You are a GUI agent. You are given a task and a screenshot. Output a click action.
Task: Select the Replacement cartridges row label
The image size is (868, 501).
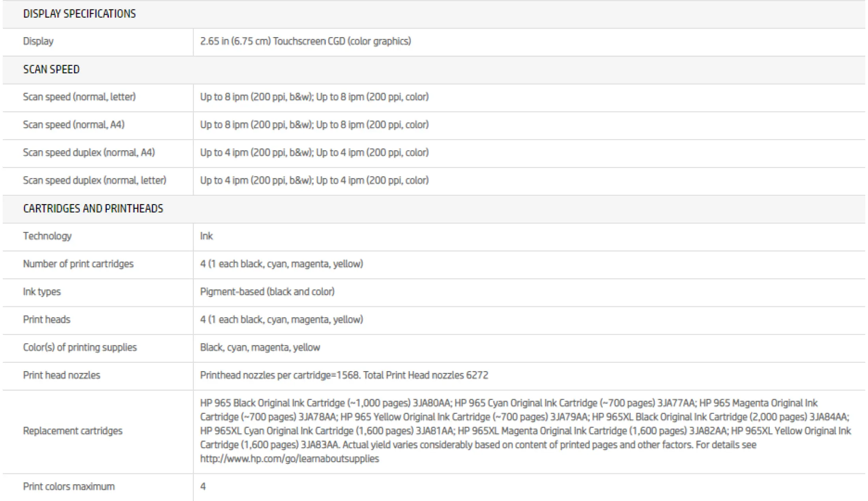pos(73,431)
